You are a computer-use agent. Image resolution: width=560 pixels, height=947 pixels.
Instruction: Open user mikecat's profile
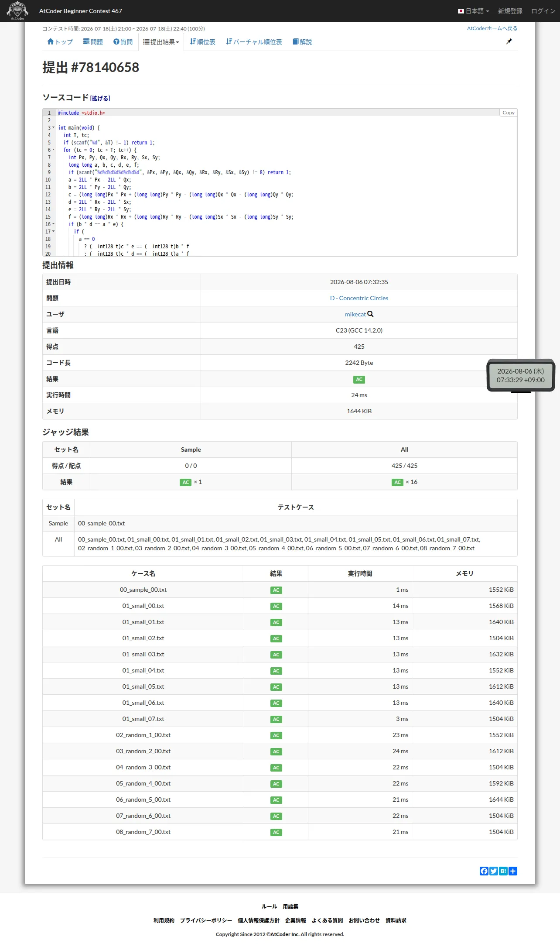[355, 314]
